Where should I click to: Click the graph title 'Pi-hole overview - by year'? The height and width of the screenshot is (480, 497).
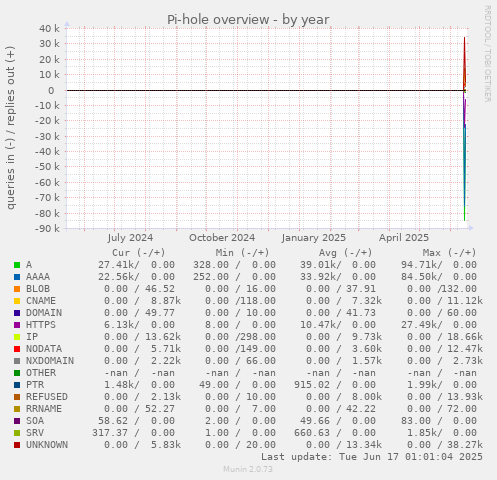point(248,20)
